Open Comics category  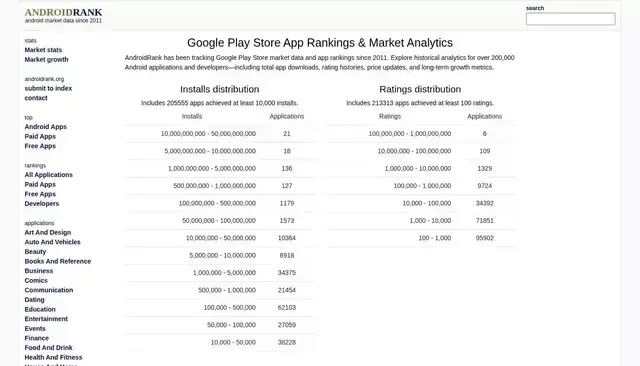coord(36,281)
